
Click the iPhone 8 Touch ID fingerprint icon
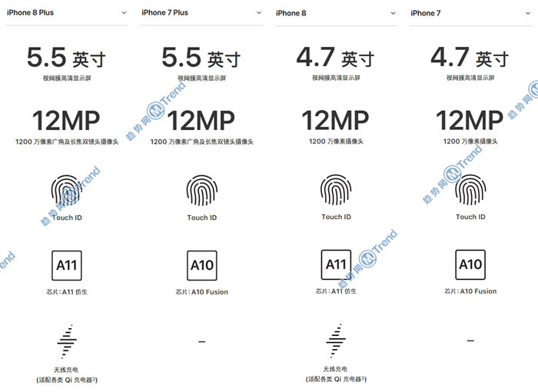[x=336, y=190]
